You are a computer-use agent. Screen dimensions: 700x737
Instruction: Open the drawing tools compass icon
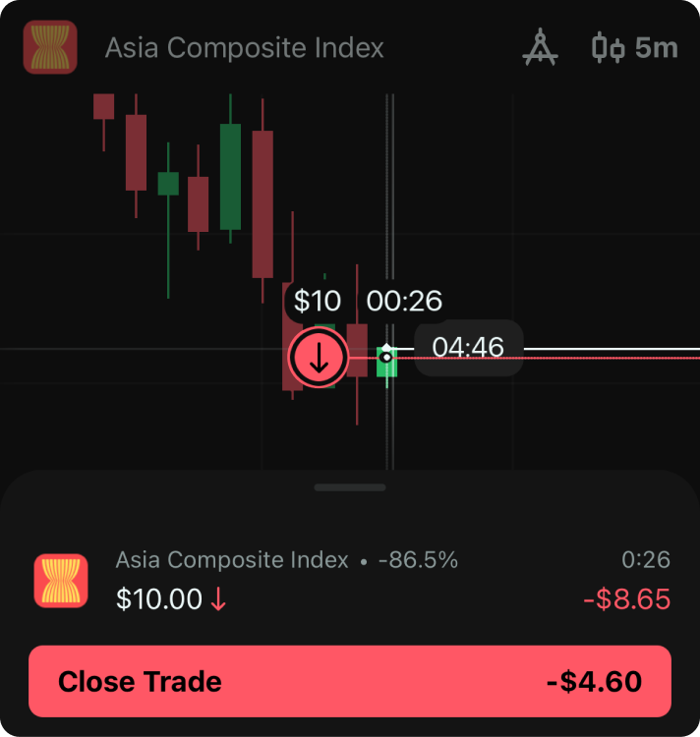[540, 47]
